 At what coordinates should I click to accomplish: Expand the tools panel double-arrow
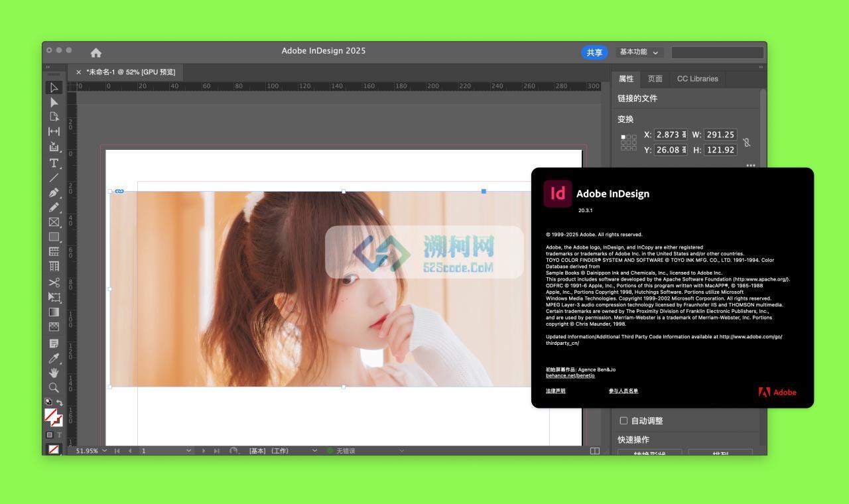47,67
